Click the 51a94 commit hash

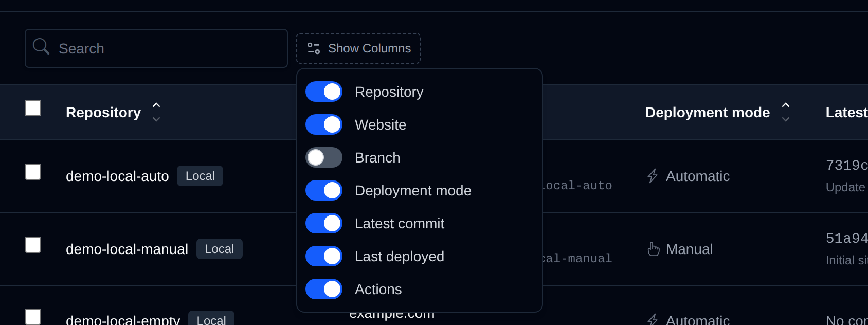(x=846, y=238)
